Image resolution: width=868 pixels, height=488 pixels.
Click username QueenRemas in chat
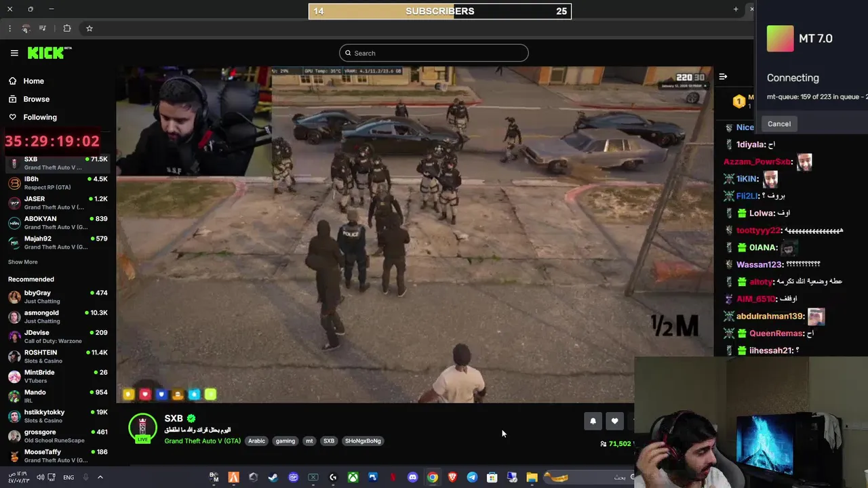776,333
